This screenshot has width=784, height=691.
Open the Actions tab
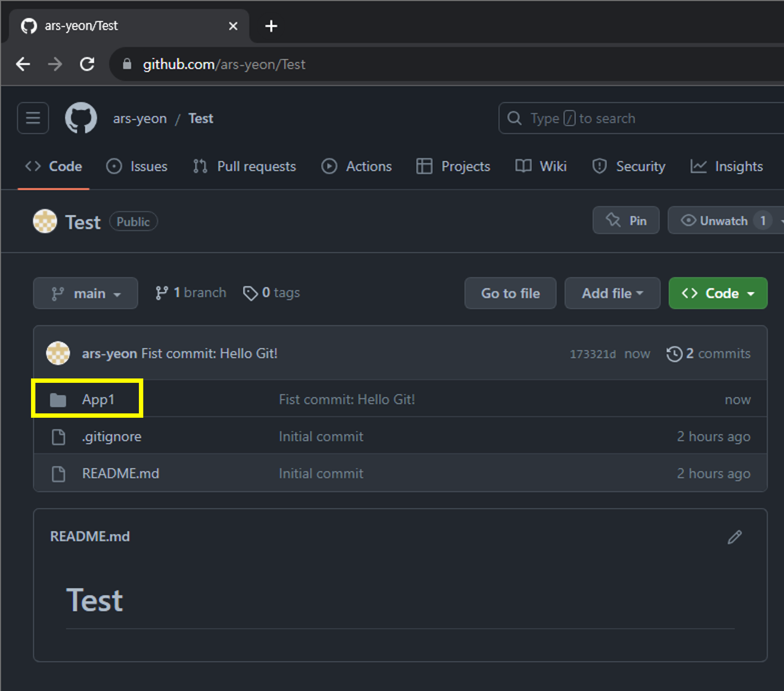pyautogui.click(x=356, y=166)
